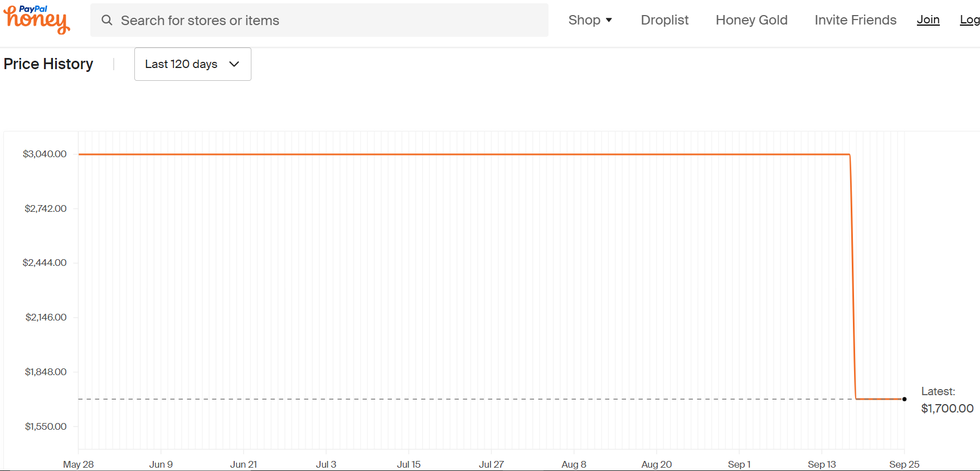Click the search magnifier icon
This screenshot has height=471, width=980.
(107, 20)
